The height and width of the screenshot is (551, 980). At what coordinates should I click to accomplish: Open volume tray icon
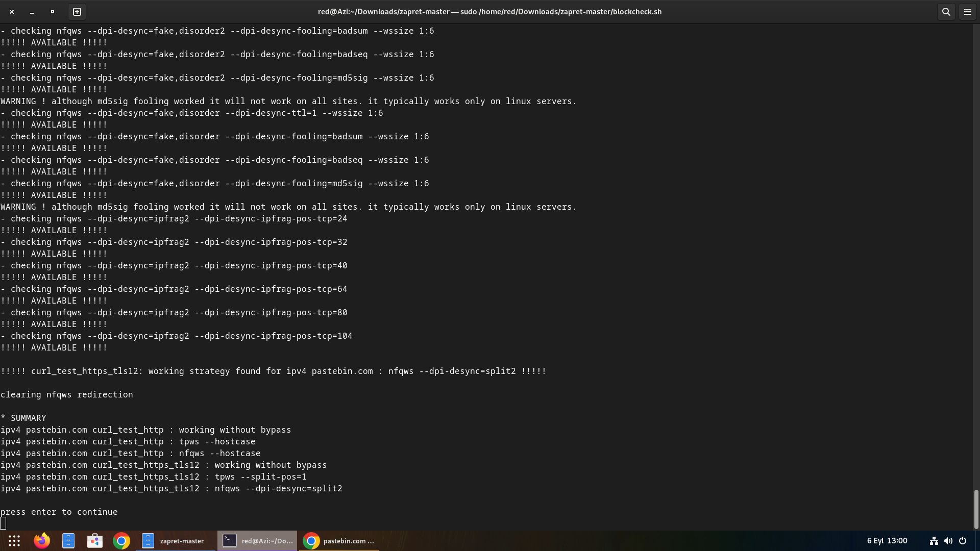coord(948,541)
